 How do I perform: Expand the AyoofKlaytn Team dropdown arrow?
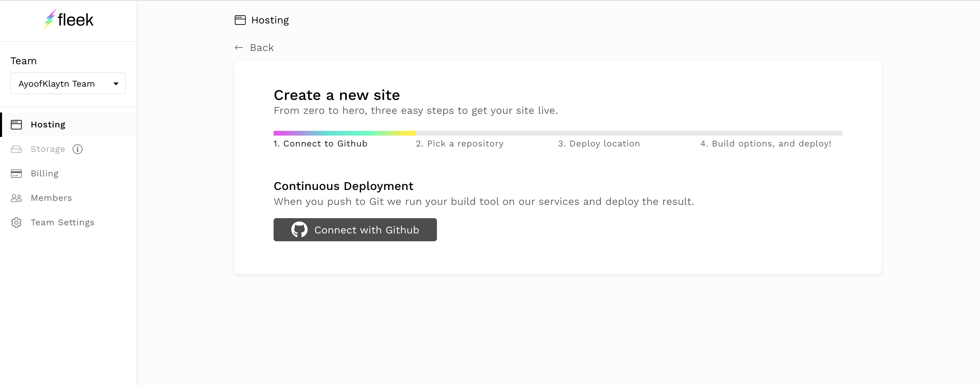pos(116,84)
